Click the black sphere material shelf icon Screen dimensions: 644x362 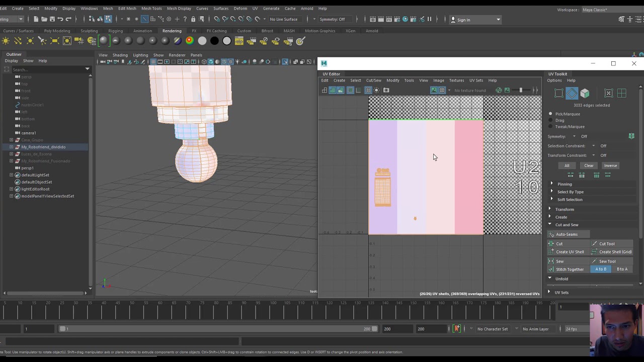[214, 41]
